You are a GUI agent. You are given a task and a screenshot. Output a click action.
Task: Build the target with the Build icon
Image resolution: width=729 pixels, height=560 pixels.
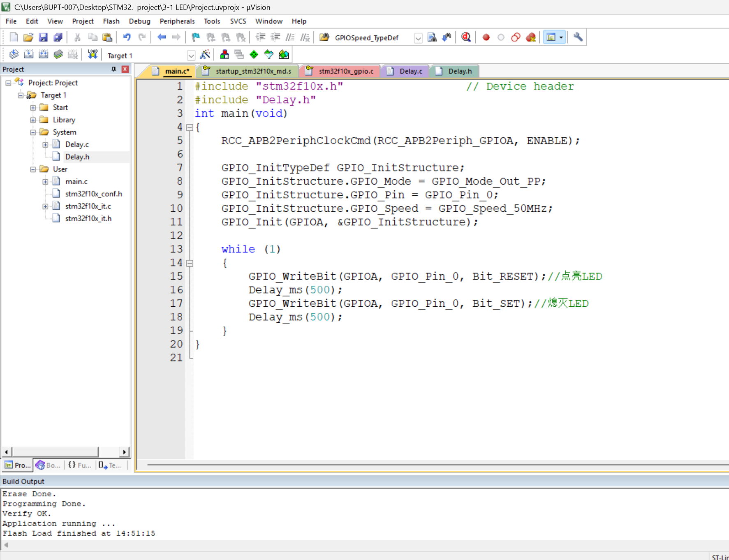pyautogui.click(x=28, y=54)
